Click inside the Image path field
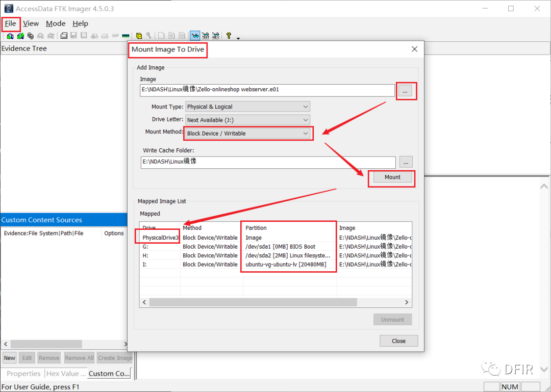This screenshot has height=392, width=551. [x=267, y=90]
